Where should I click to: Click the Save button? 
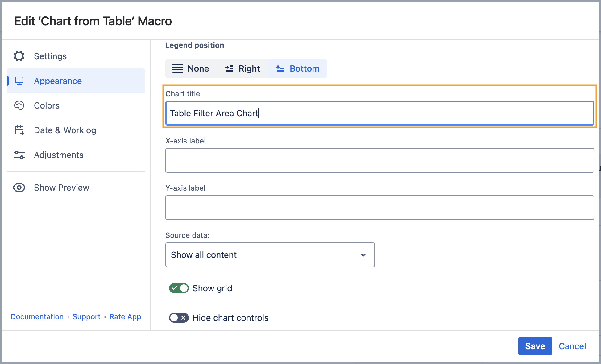point(535,346)
